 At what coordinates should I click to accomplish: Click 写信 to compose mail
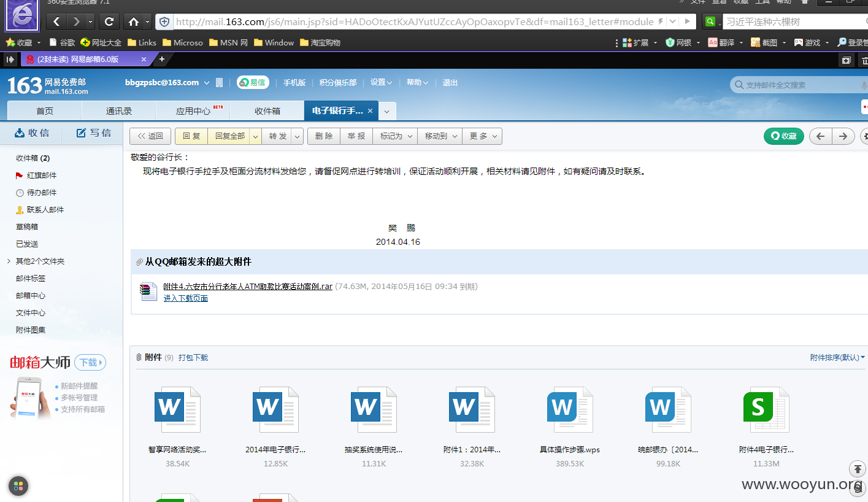point(93,133)
